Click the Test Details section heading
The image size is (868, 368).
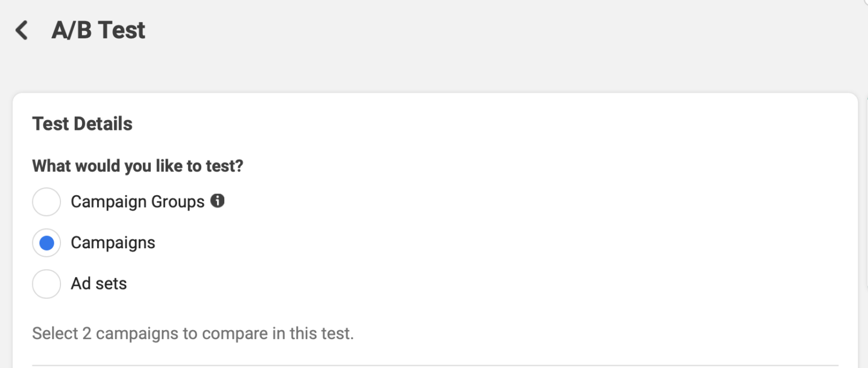[83, 124]
